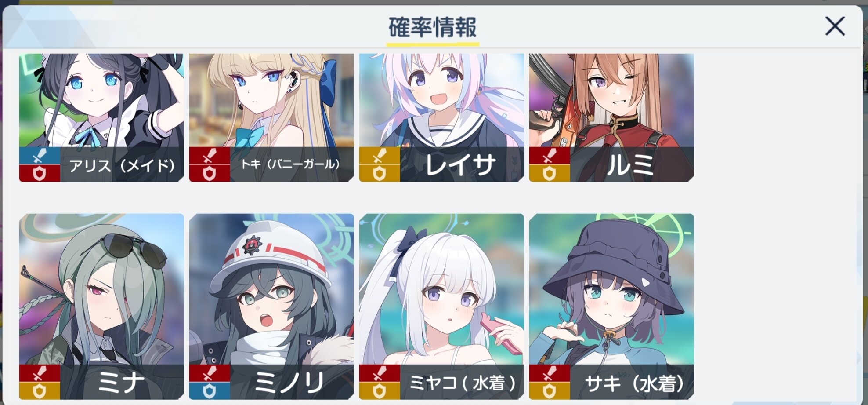
Task: Click the 確率情報 title heading
Action: [x=433, y=27]
